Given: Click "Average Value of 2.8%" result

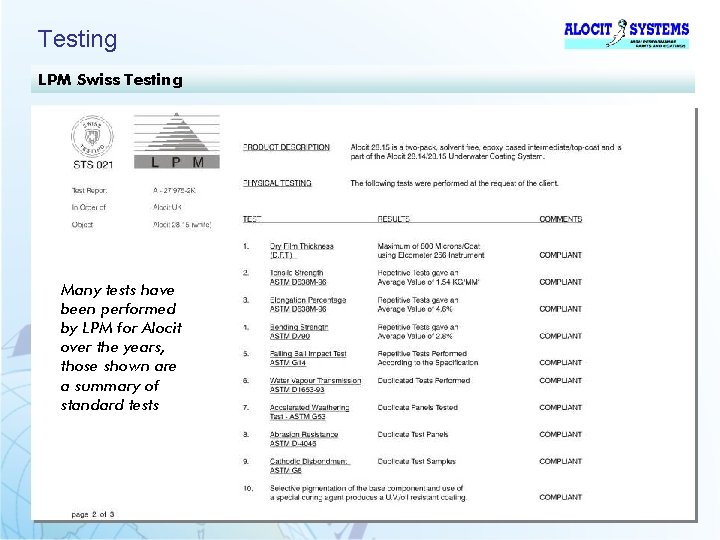Looking at the screenshot, I should click(415, 336).
